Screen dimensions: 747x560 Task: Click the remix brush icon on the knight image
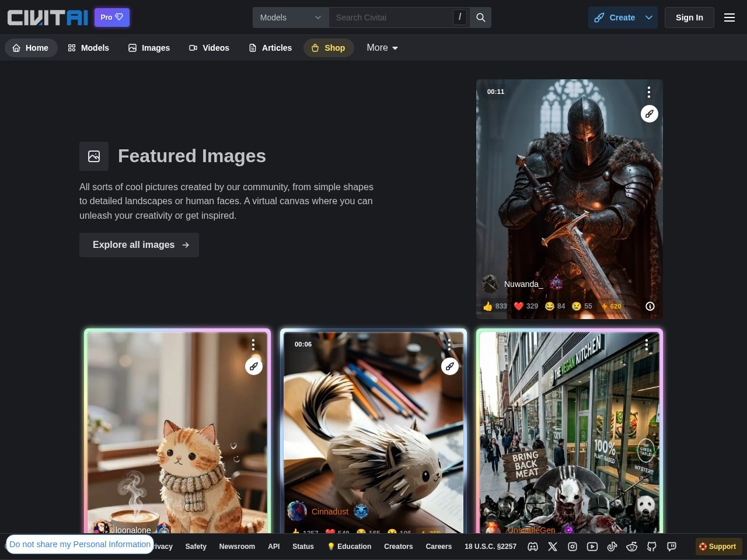649,114
